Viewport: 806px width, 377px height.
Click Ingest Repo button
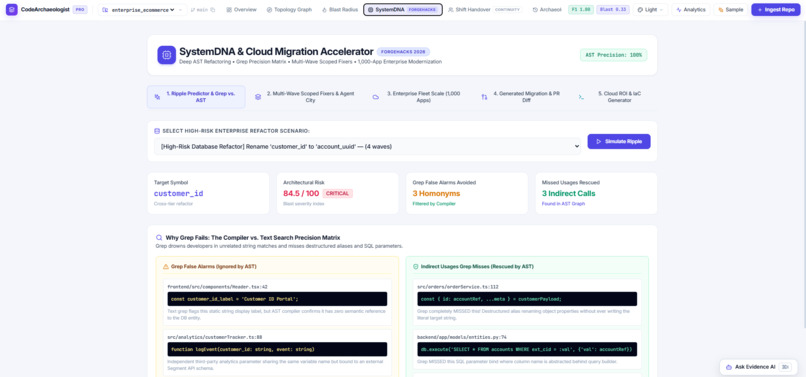click(x=776, y=10)
